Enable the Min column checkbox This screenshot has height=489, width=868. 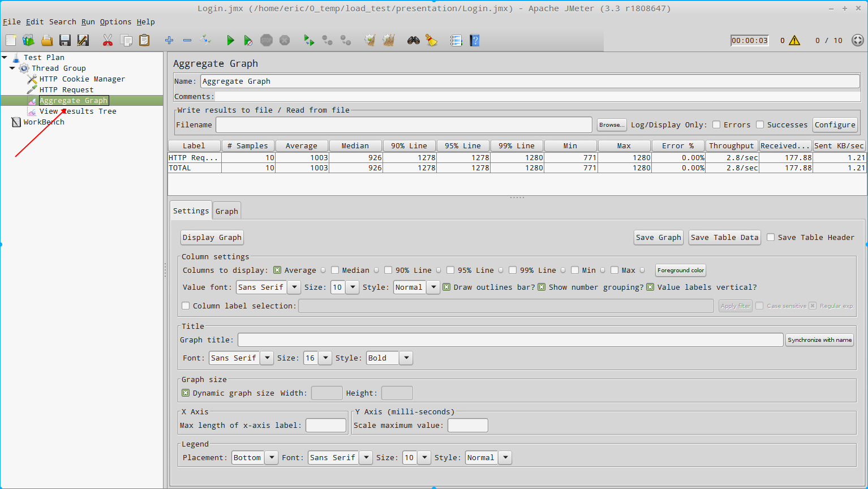click(x=575, y=270)
